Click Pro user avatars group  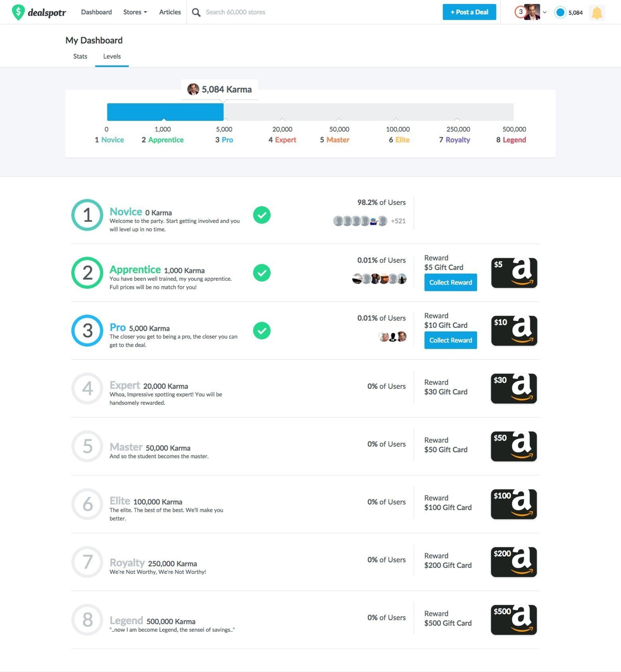[x=393, y=336]
